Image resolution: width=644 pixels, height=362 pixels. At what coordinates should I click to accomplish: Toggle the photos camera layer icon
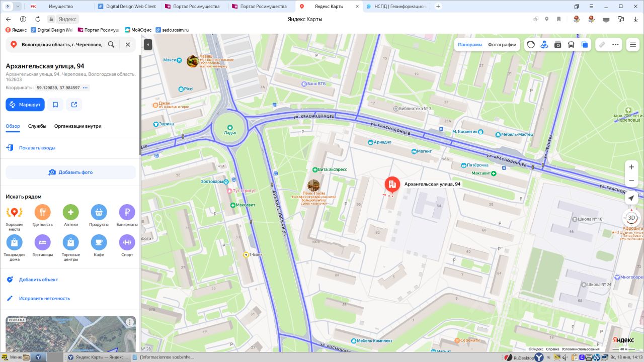(558, 45)
